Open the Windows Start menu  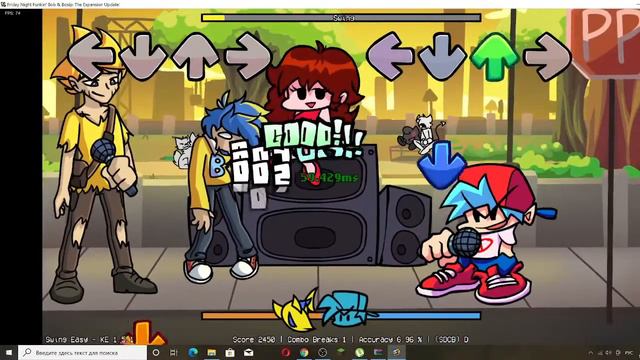click(9, 352)
